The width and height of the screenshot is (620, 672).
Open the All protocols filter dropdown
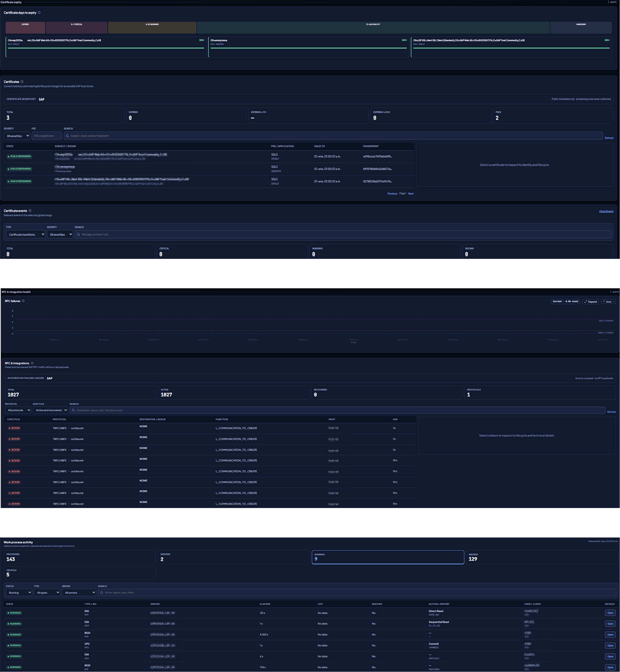point(18,410)
